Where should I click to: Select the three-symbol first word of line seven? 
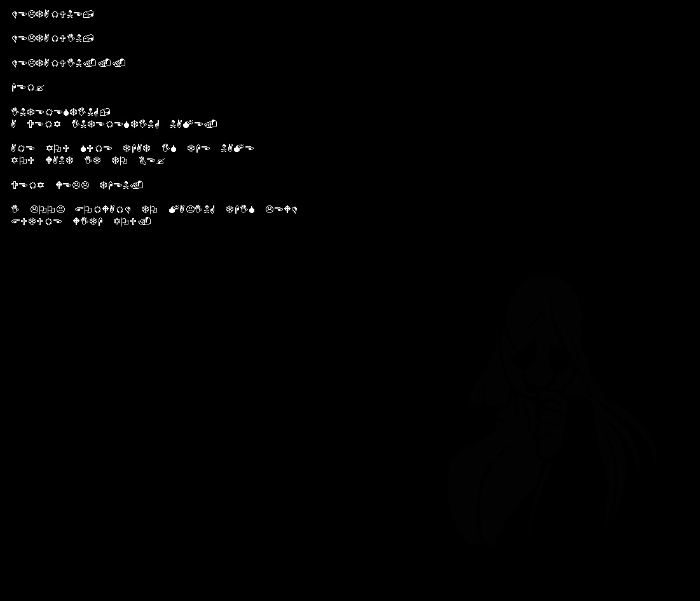coord(23,148)
